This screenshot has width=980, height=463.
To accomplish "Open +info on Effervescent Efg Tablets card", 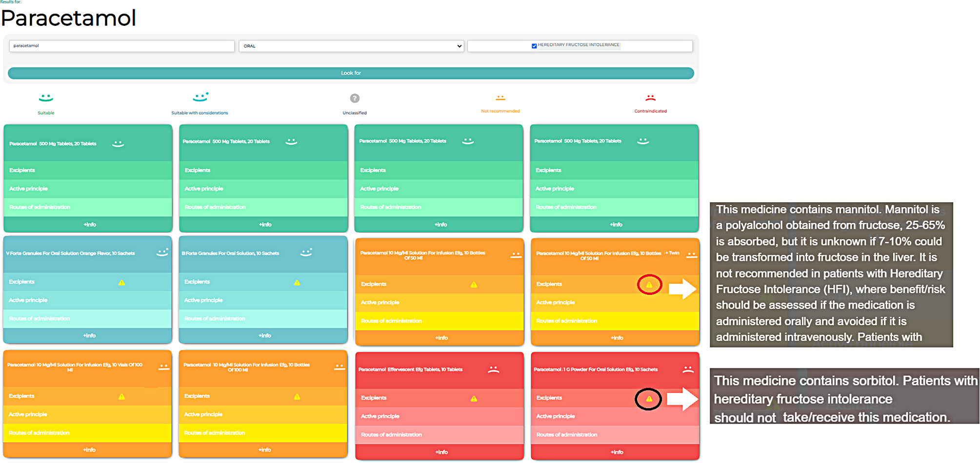I will [441, 452].
